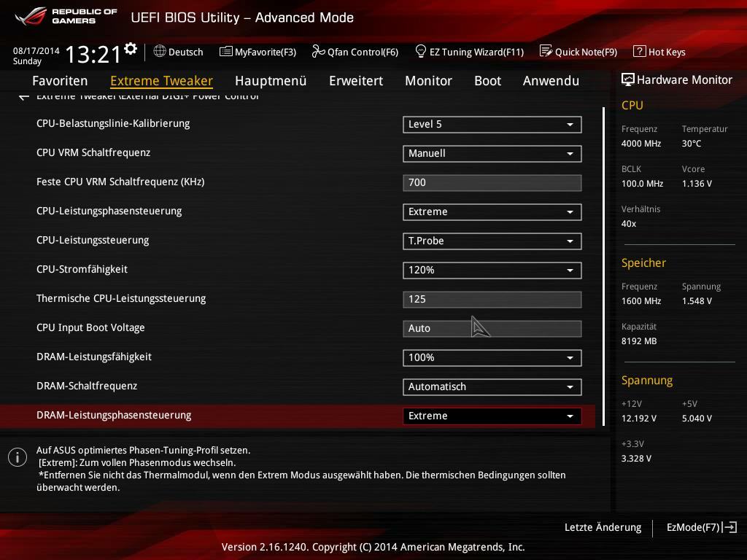The width and height of the screenshot is (747, 560).
Task: Select CPU VRM Schaltfrequenz label
Action: (x=93, y=152)
